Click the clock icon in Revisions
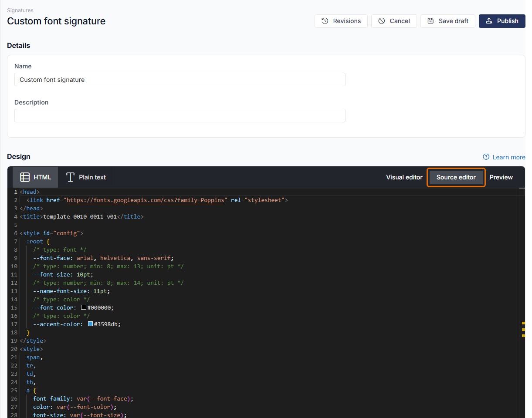532x418 pixels. tap(325, 21)
